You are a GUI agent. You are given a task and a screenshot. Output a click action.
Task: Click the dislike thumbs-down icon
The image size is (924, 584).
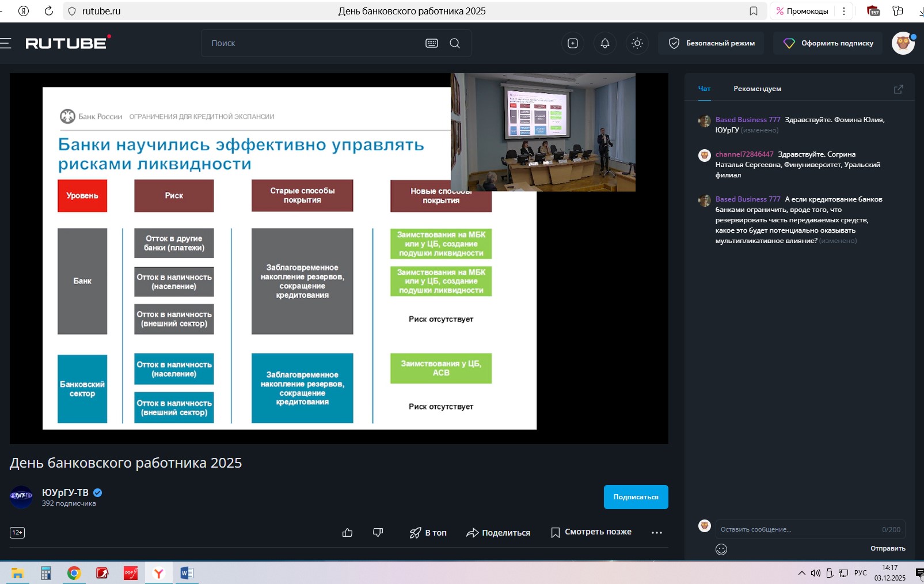(378, 533)
